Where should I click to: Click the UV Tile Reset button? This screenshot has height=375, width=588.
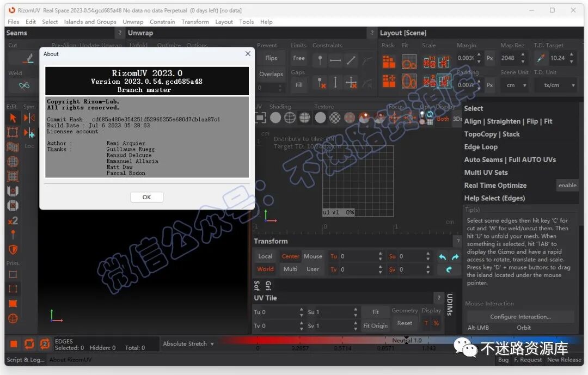405,323
